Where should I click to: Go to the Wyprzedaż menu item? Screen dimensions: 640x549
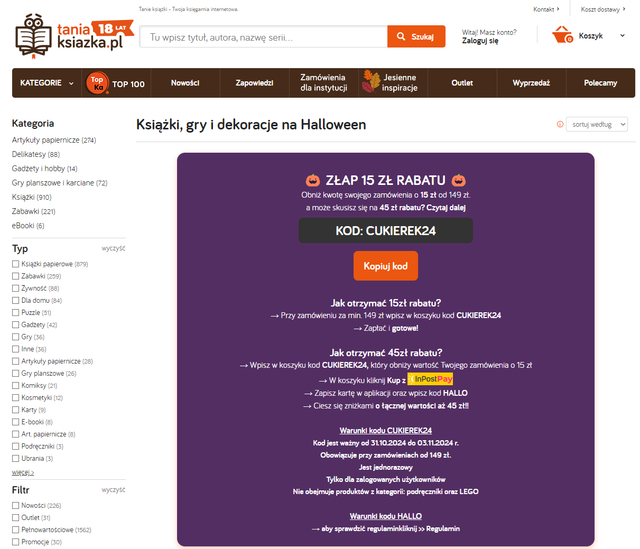pos(531,83)
